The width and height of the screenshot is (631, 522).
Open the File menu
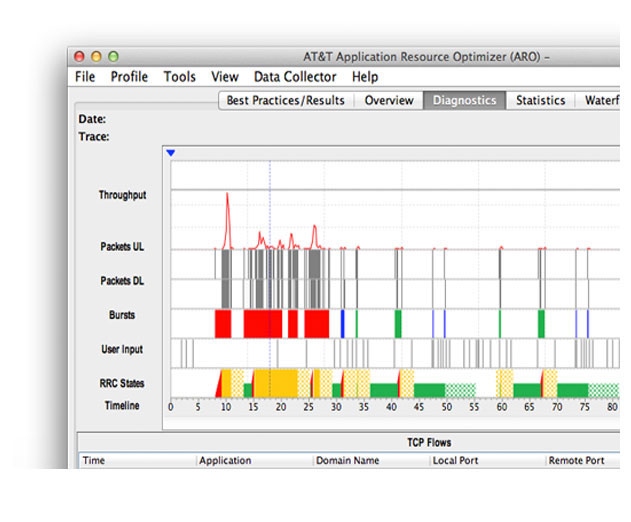(x=85, y=76)
